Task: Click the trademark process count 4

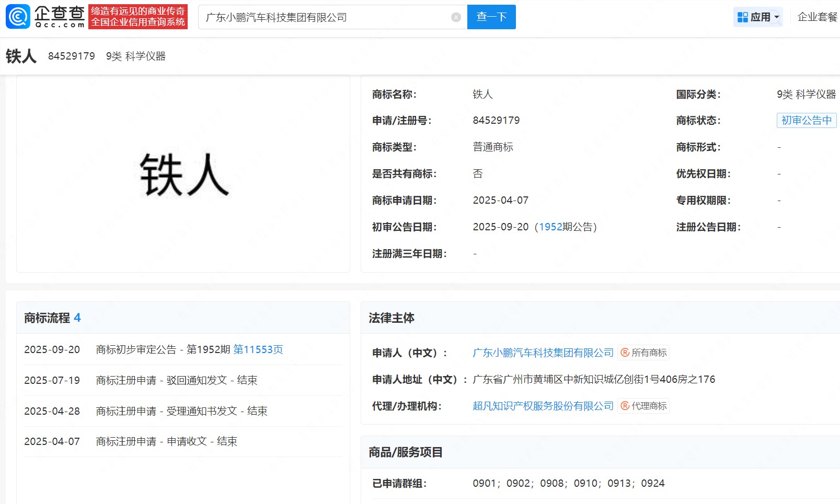Action: pyautogui.click(x=77, y=318)
